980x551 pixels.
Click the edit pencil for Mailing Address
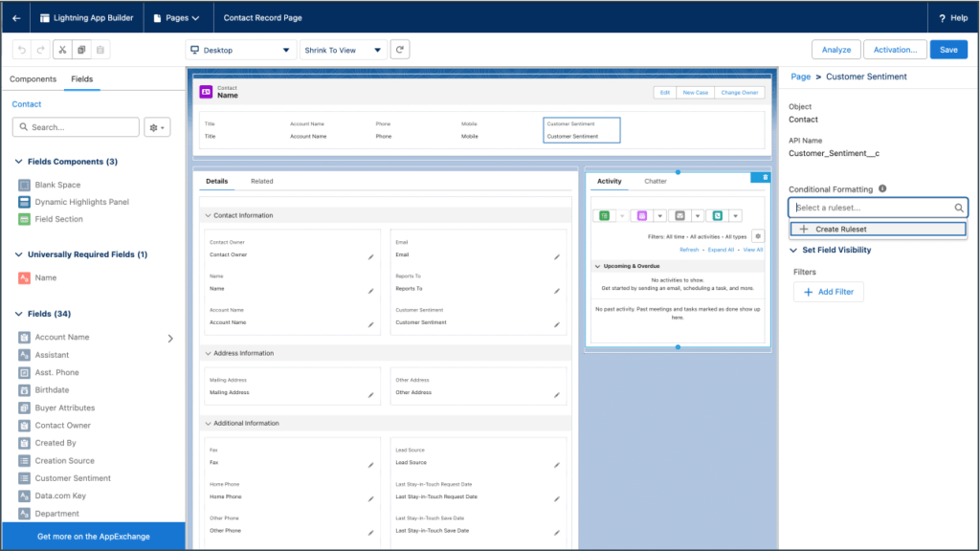370,395
